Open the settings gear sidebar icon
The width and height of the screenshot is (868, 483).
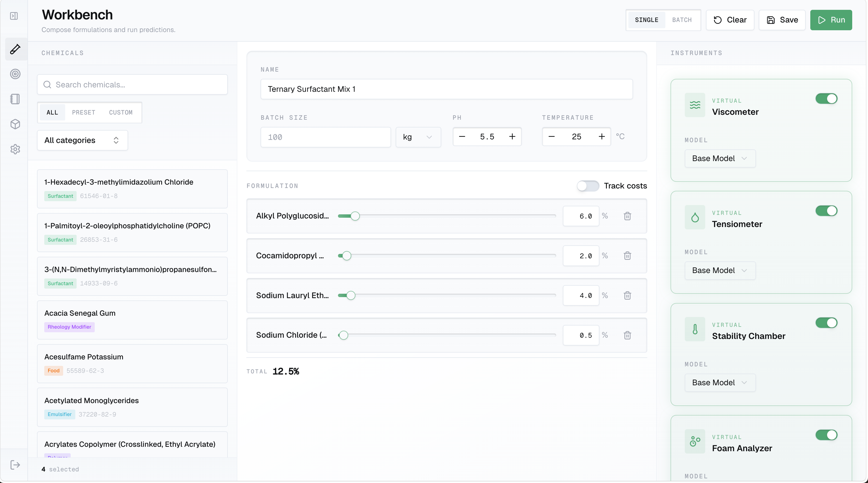pyautogui.click(x=15, y=149)
